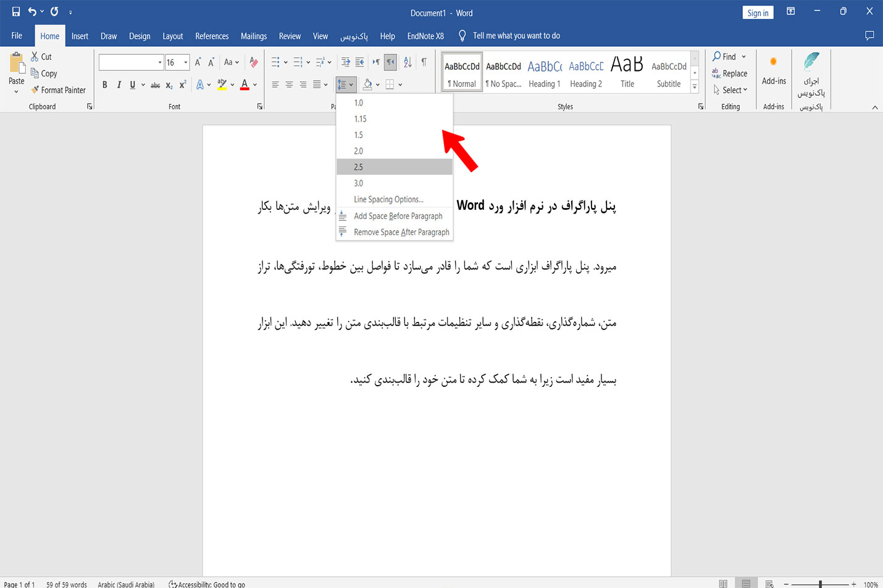The image size is (883, 588).
Task: Sort the selected text
Action: [408, 62]
